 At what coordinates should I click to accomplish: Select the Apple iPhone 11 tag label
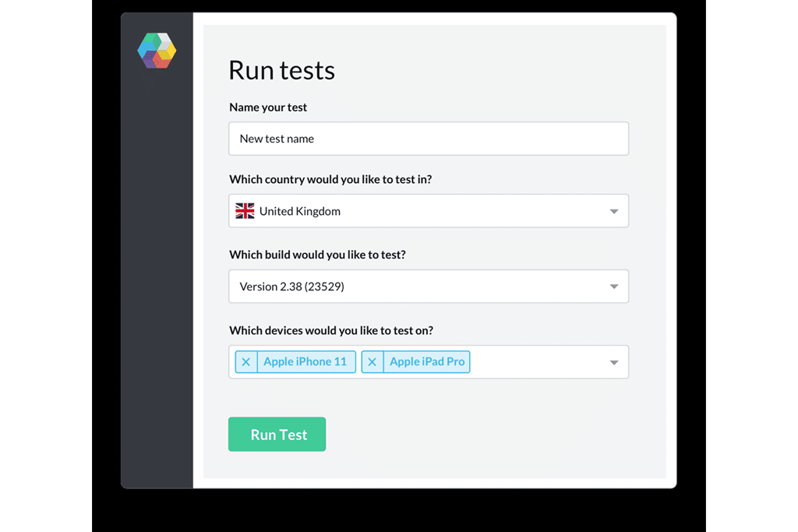[x=305, y=361]
